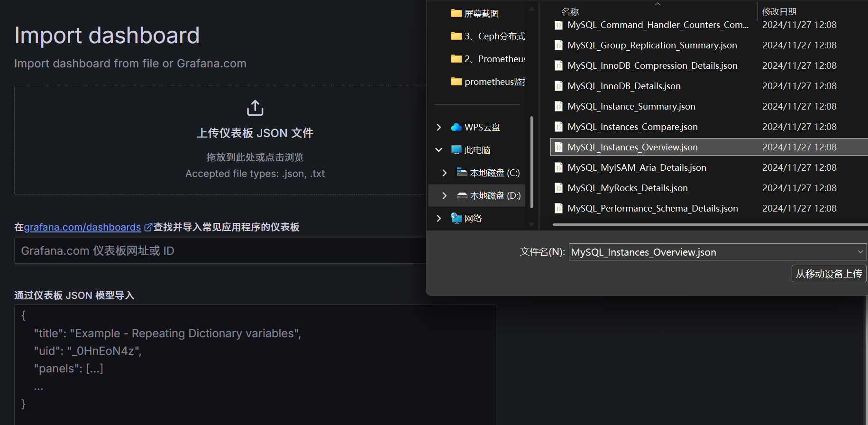
Task: Select file name MySQL_Instances_Compare.json
Action: pyautogui.click(x=633, y=127)
